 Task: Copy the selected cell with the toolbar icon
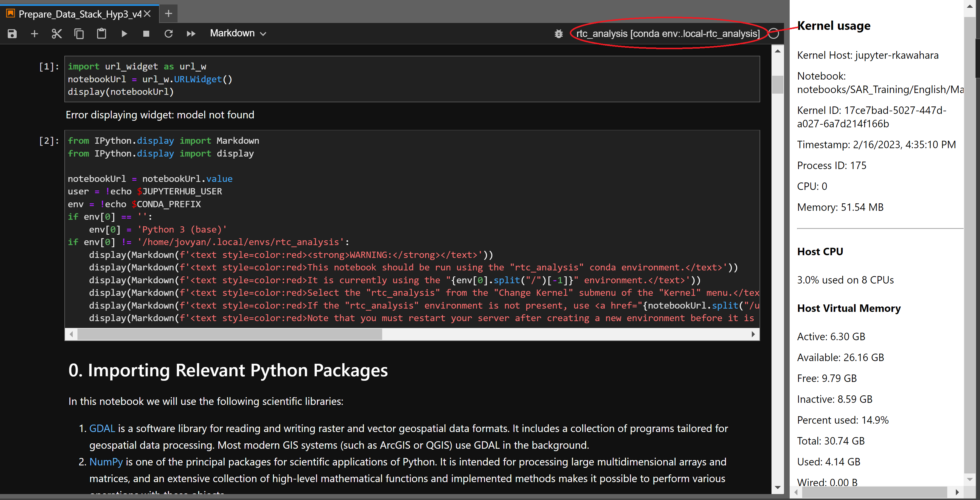pos(79,33)
